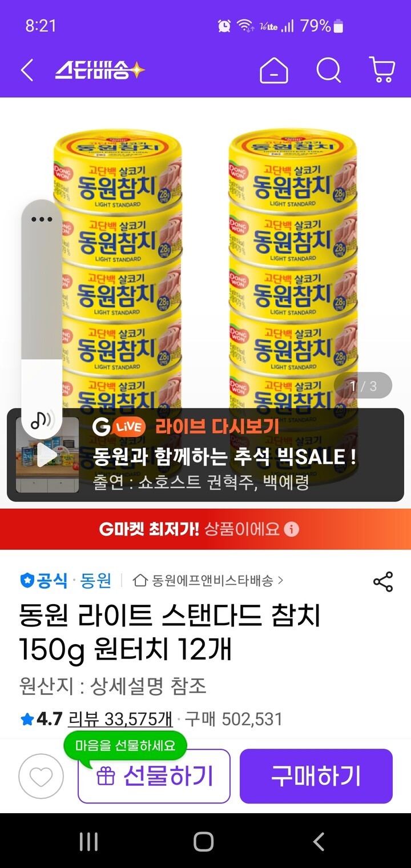Tap 구매하기 purchase button

[x=316, y=776]
